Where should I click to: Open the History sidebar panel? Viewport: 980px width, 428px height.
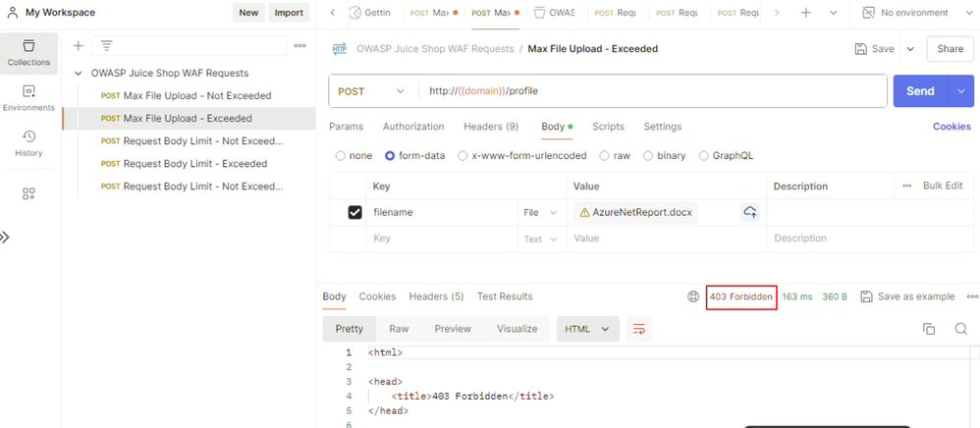28,143
